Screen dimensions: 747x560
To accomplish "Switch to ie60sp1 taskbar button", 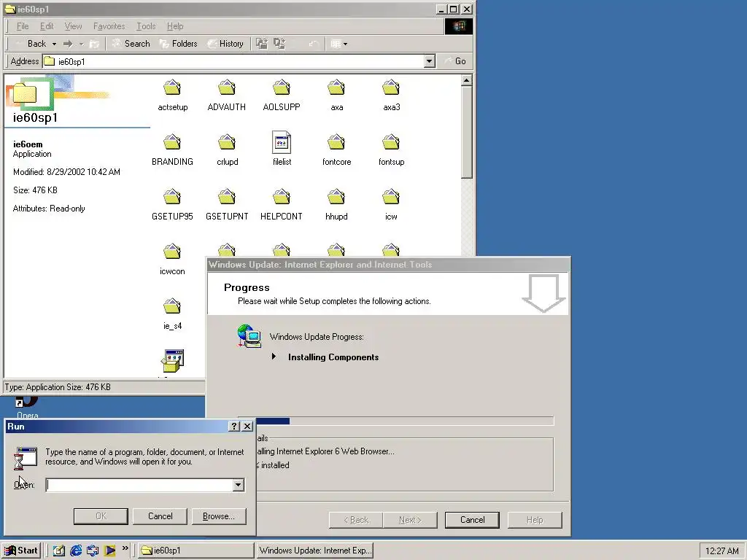I will pos(196,551).
